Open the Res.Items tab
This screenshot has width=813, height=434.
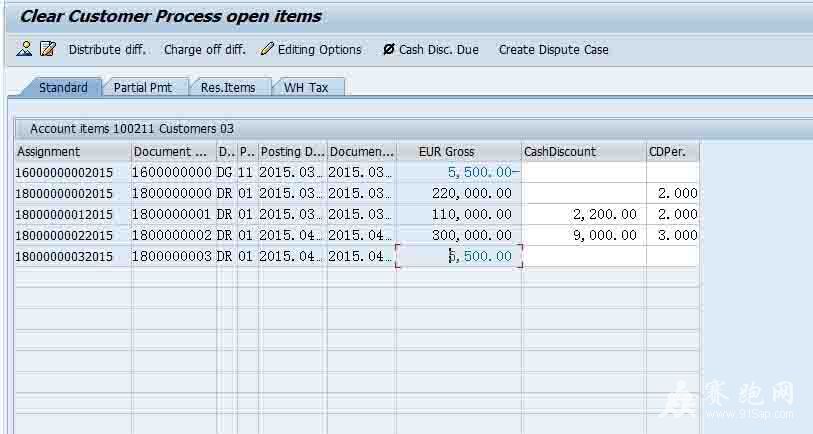[x=228, y=88]
